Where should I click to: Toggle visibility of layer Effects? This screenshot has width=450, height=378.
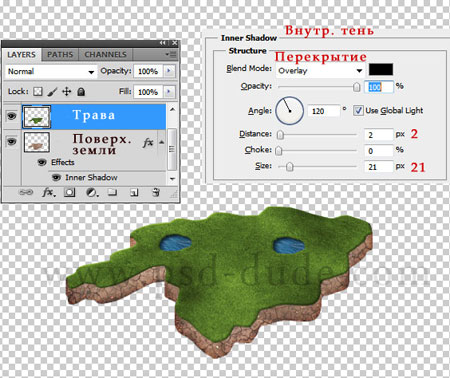point(42,162)
